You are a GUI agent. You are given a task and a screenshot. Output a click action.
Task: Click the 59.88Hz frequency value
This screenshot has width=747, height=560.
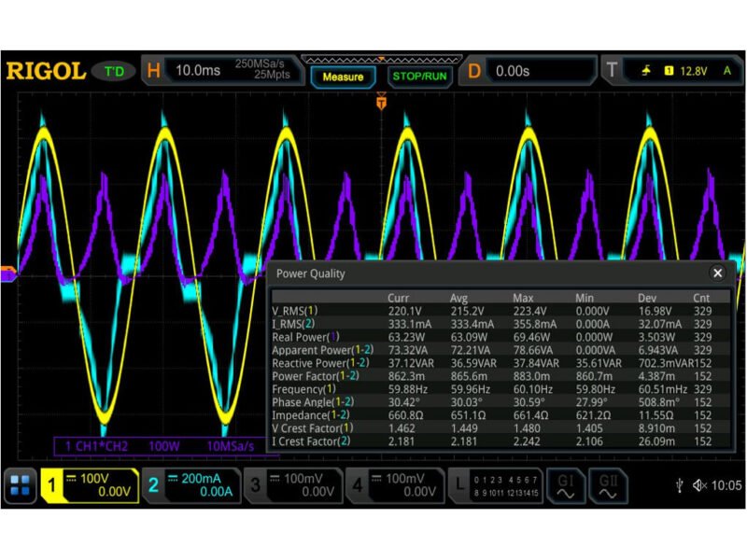[408, 389]
